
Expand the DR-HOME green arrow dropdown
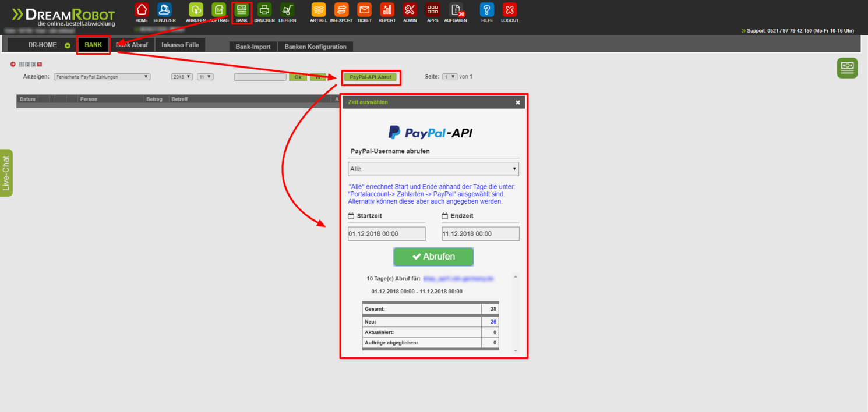68,45
